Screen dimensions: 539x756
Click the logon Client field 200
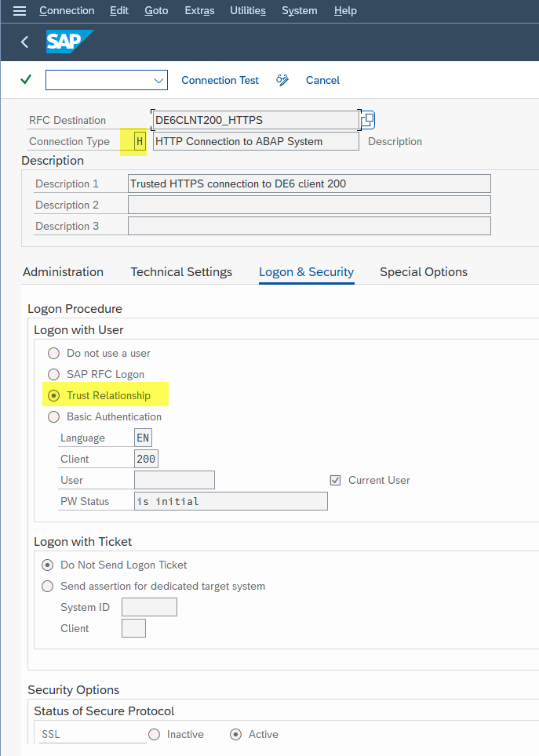146,459
